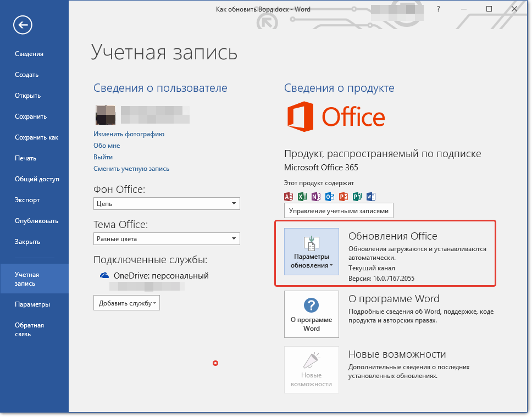
Task: Click the OneDrive cloud icon
Action: point(104,275)
